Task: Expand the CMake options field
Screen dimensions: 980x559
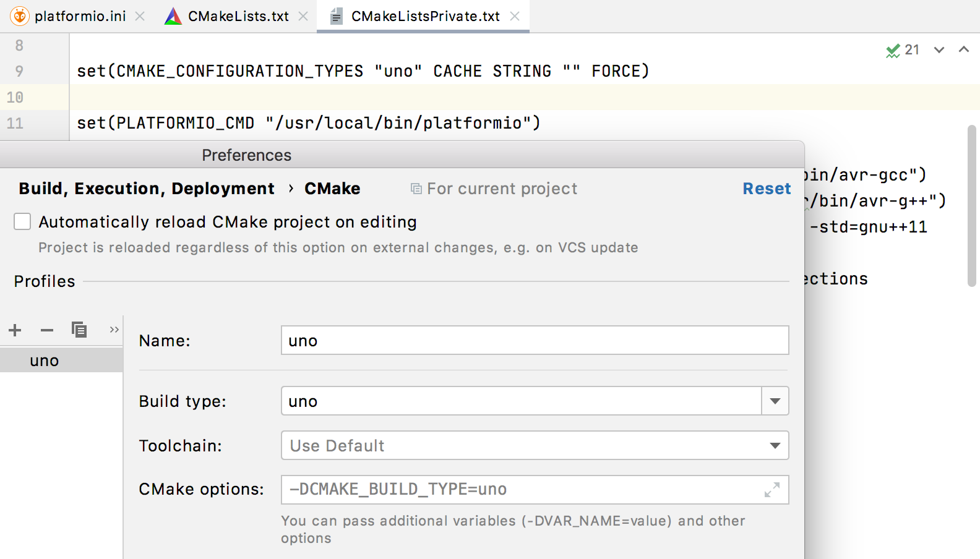Action: point(772,490)
